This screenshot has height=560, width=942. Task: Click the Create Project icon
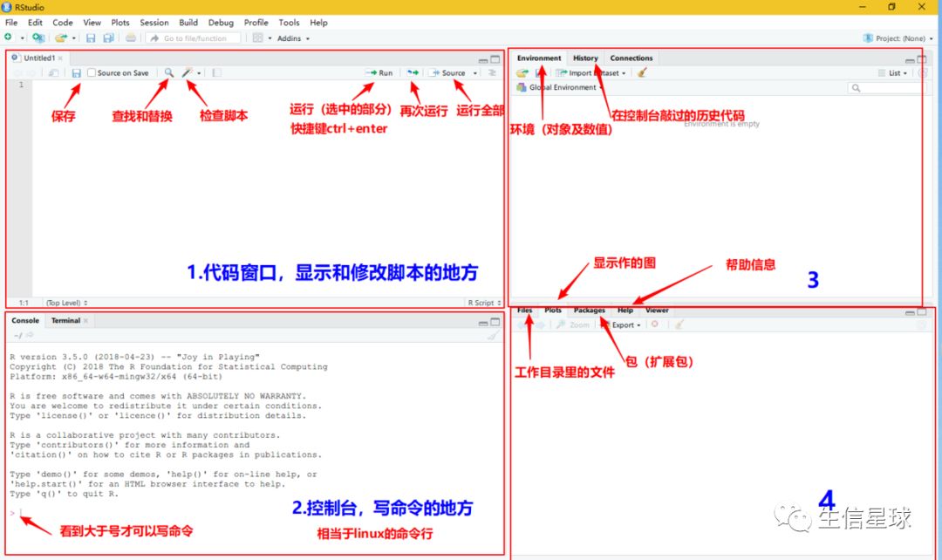tap(38, 38)
